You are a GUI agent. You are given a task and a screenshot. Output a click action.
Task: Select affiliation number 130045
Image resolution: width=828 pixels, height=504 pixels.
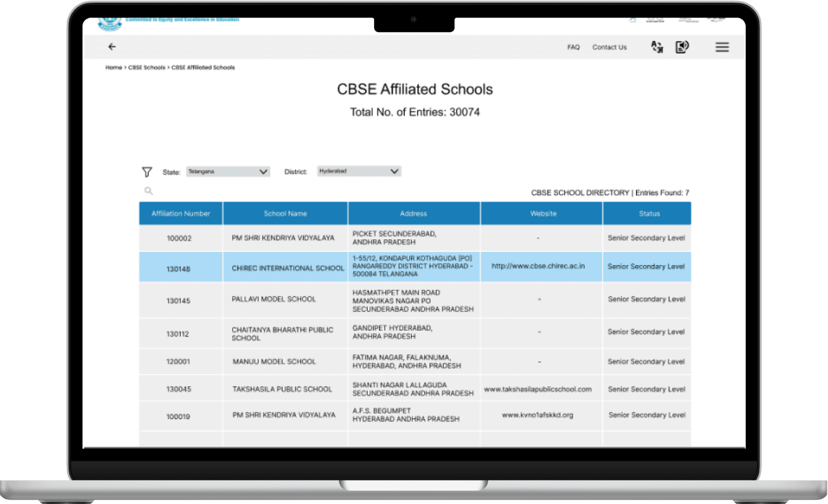point(179,389)
